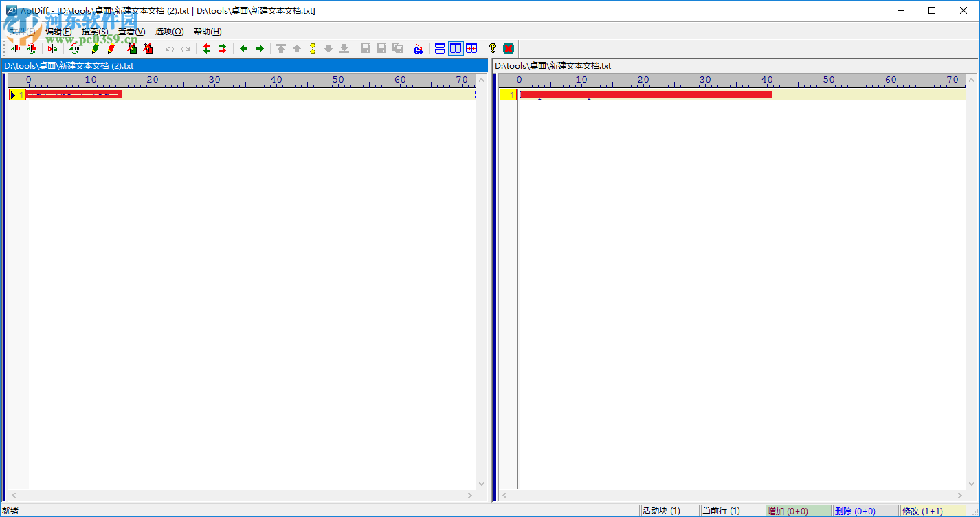Viewport: 980px width, 517px height.
Task: Click the single green right arrow icon
Action: (x=260, y=48)
